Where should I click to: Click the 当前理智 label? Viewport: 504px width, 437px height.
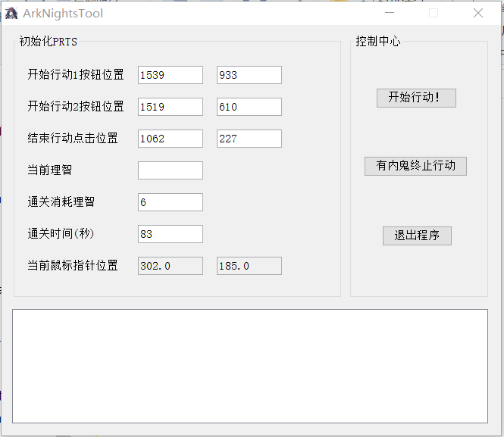(49, 170)
